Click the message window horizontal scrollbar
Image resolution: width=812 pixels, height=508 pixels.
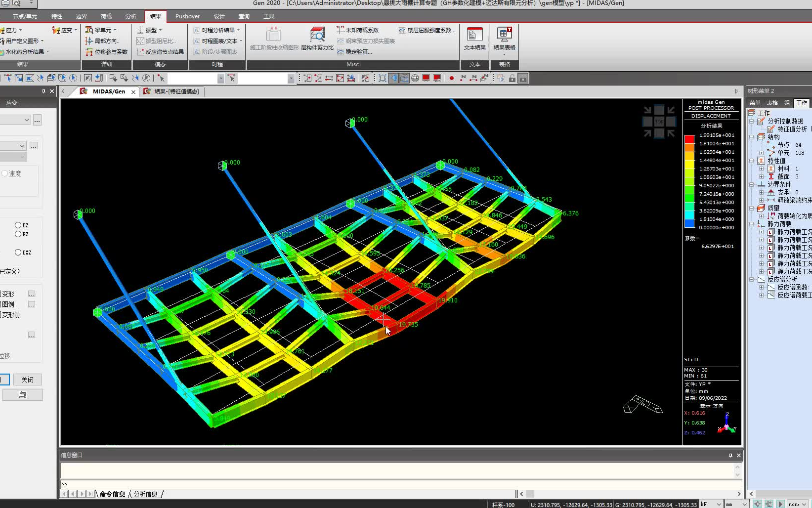coord(630,494)
